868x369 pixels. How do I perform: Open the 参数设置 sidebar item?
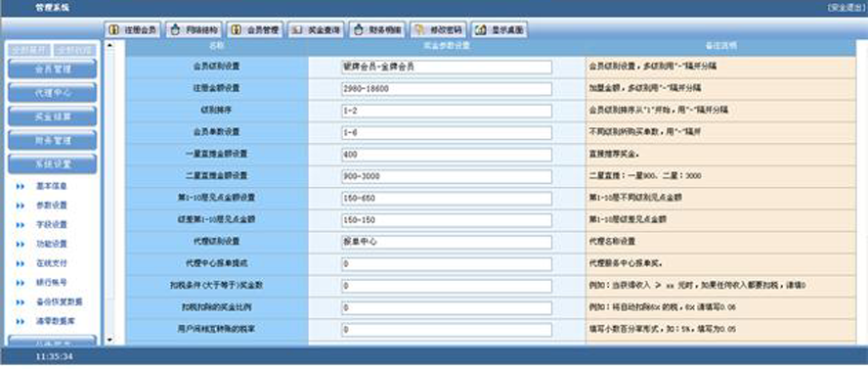pyautogui.click(x=52, y=206)
